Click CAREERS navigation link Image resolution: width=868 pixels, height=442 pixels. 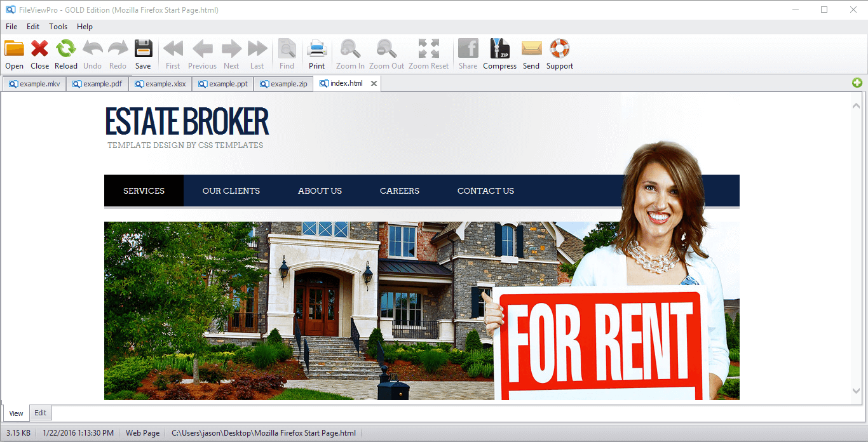(400, 191)
